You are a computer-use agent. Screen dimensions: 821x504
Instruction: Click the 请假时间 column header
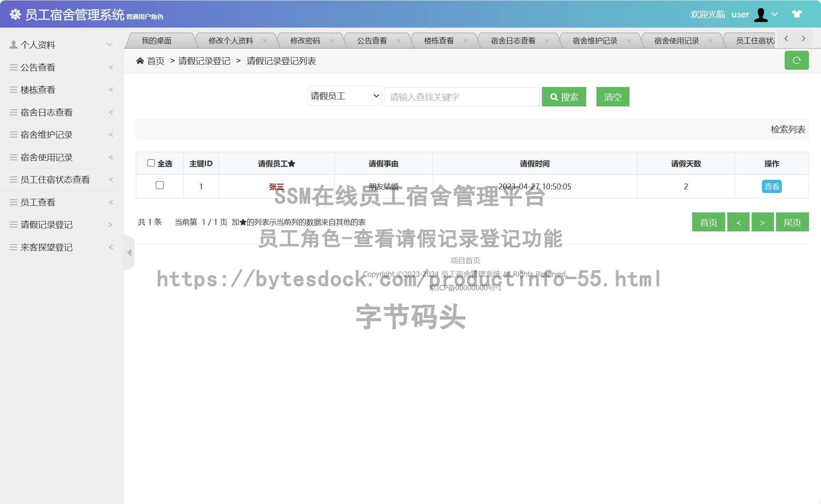point(535,164)
